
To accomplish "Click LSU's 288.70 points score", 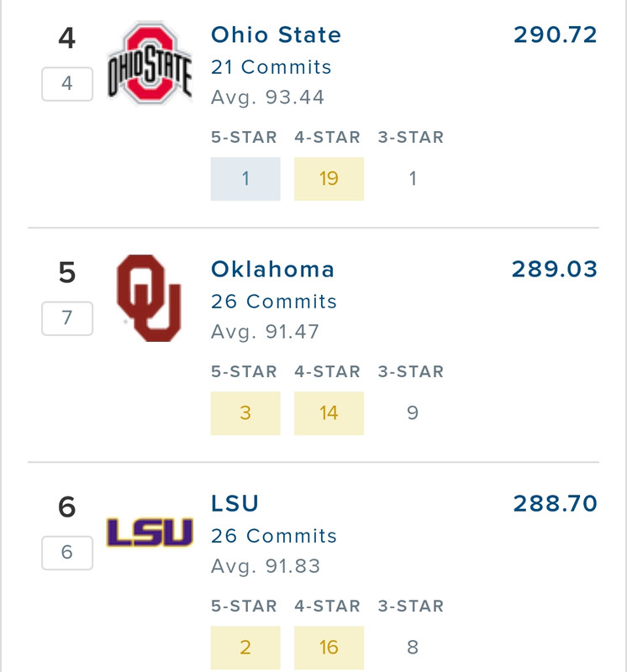I will (555, 504).
